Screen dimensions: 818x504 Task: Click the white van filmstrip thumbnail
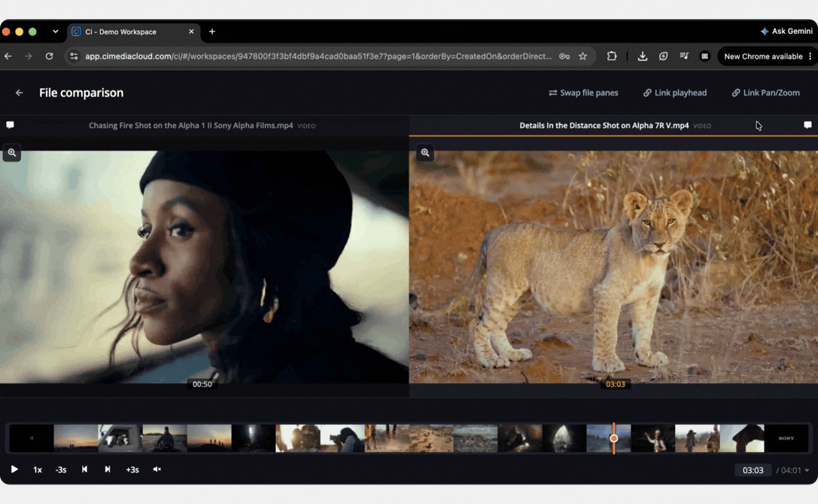coord(120,439)
